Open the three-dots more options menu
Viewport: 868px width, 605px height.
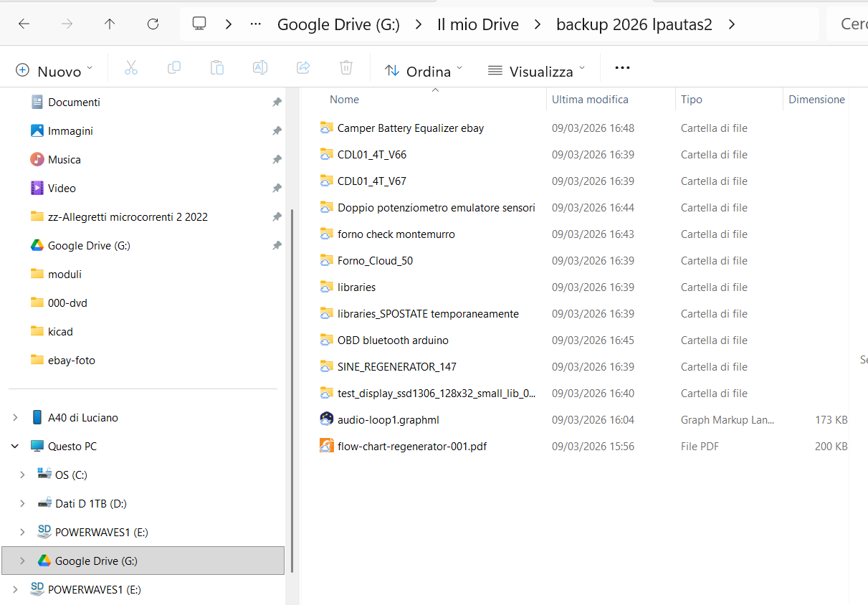pos(622,68)
